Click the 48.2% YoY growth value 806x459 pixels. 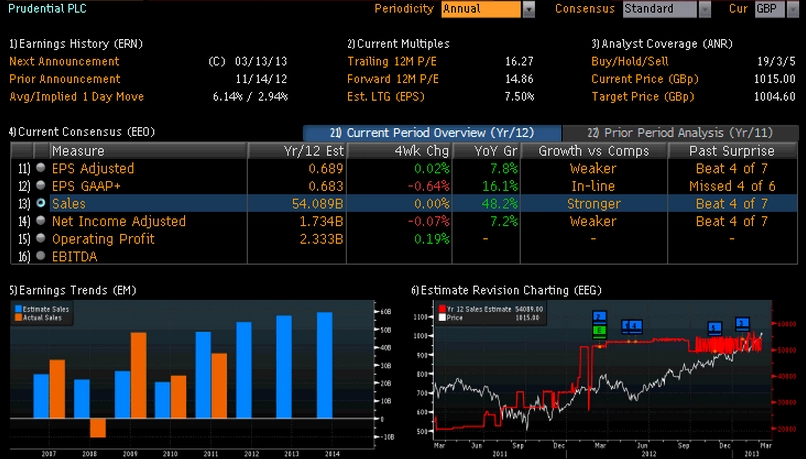pos(499,204)
